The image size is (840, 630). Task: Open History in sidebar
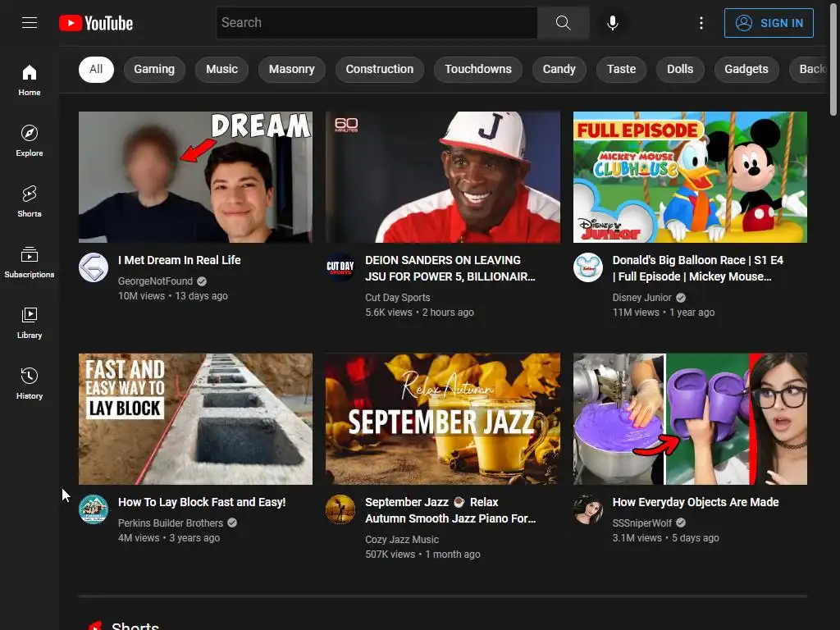(x=30, y=383)
